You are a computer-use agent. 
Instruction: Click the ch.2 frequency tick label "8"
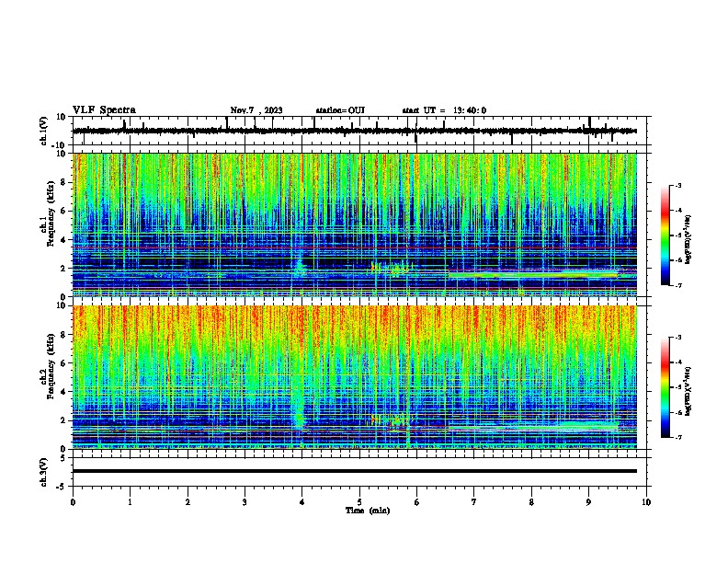click(63, 335)
